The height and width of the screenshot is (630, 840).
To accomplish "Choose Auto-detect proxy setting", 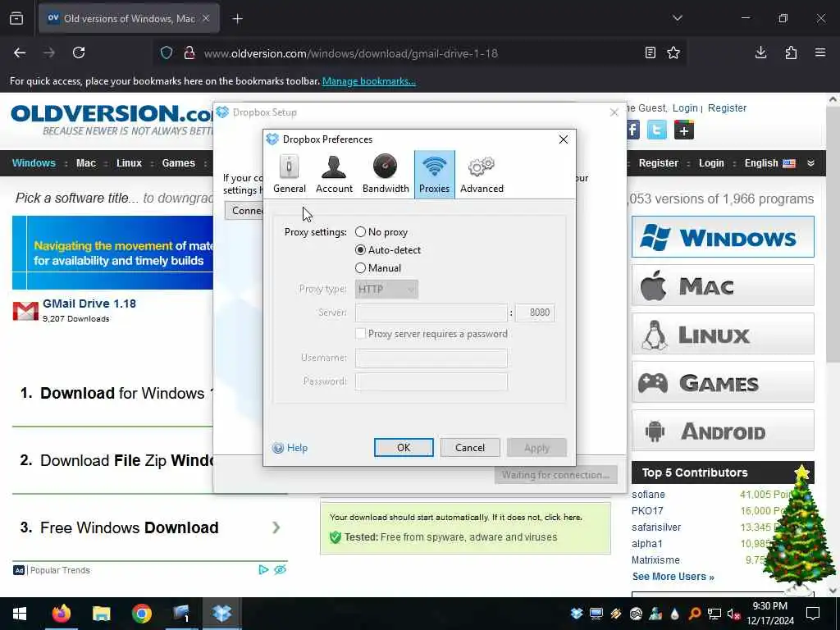I will click(388, 250).
